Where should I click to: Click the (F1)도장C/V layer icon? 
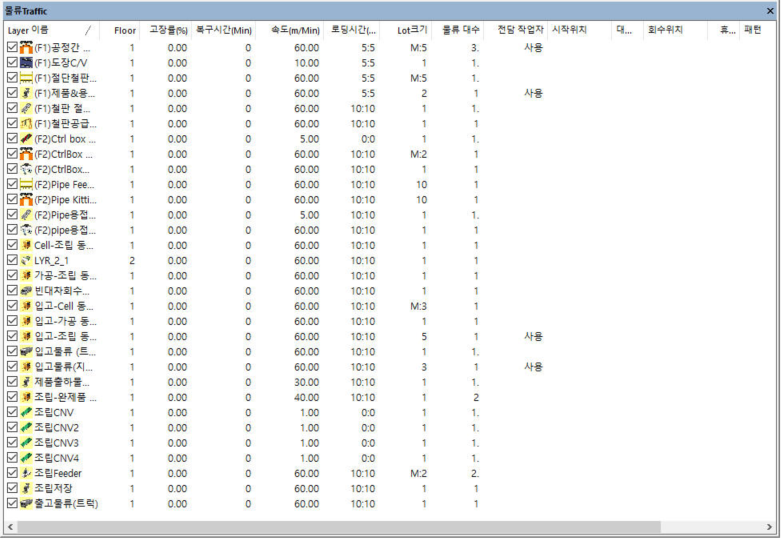coord(26,63)
